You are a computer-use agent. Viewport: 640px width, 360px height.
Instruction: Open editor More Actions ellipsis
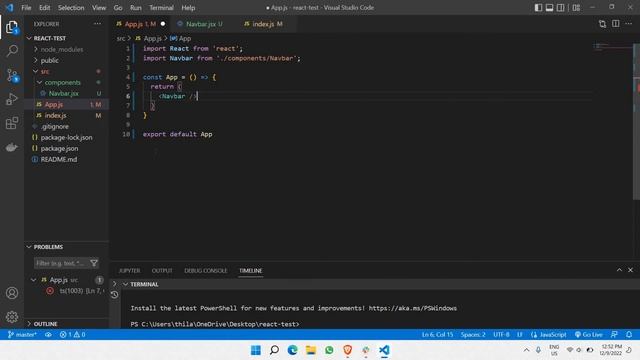coord(629,24)
